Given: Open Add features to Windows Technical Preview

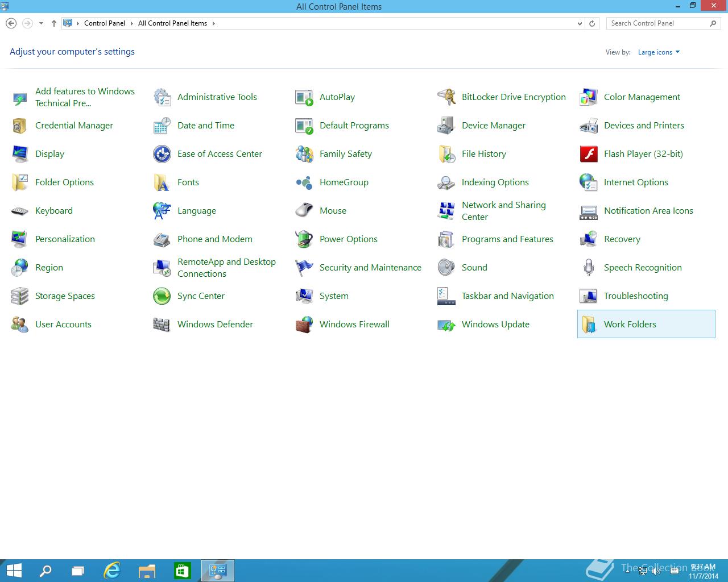Looking at the screenshot, I should point(85,97).
